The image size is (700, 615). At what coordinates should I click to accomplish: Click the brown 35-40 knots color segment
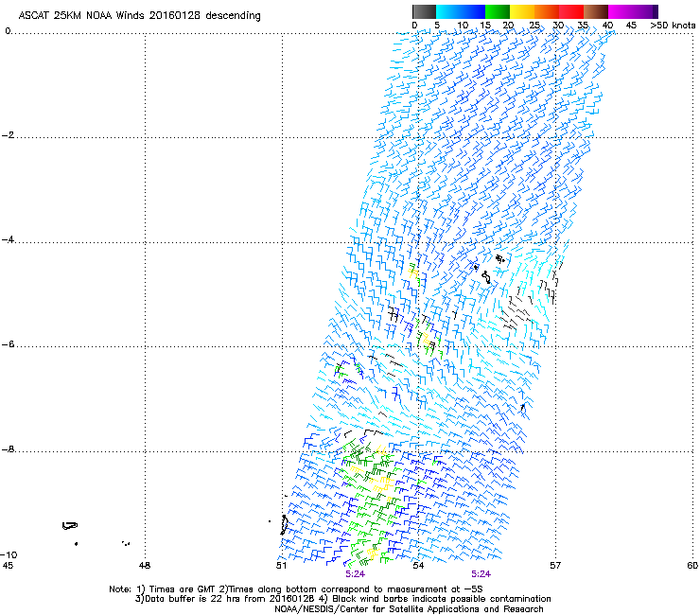pyautogui.click(x=596, y=11)
